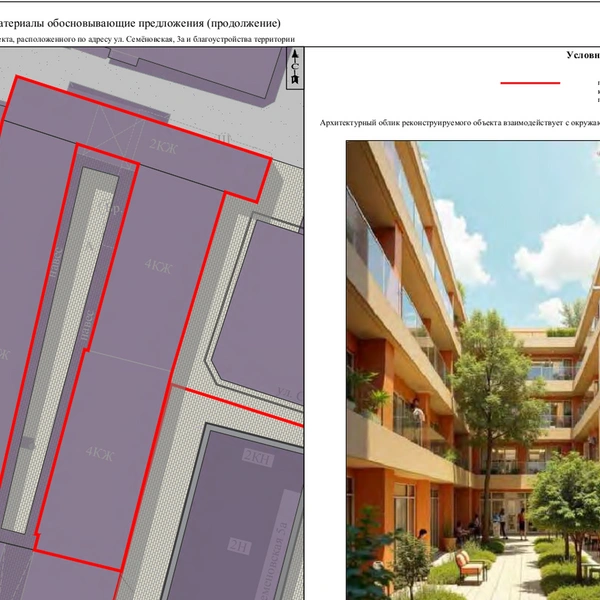
Task: Select the 2КЖ building label on the map
Action: pos(163,146)
